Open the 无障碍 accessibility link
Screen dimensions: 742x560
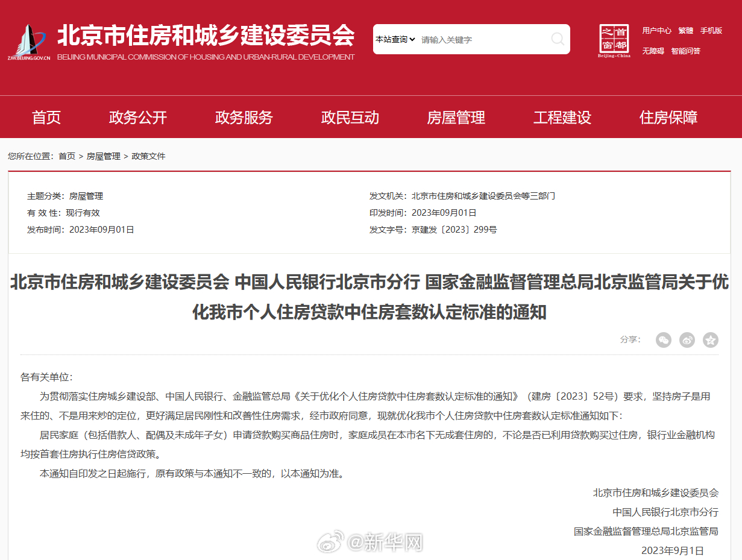click(653, 51)
